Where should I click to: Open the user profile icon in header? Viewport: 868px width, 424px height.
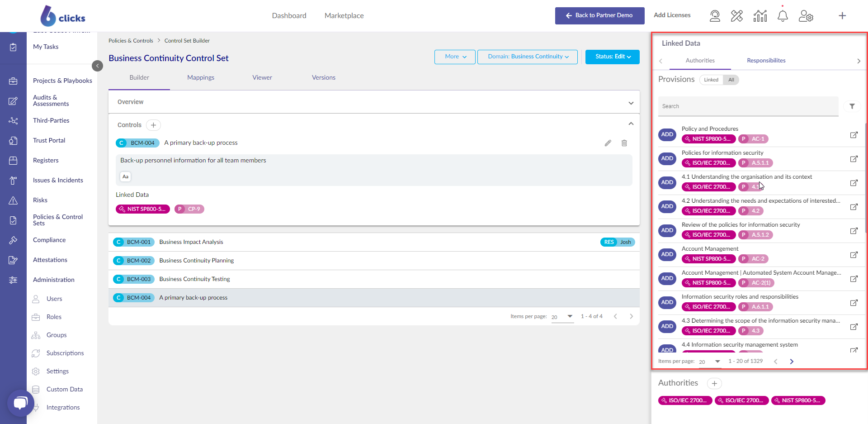click(715, 16)
